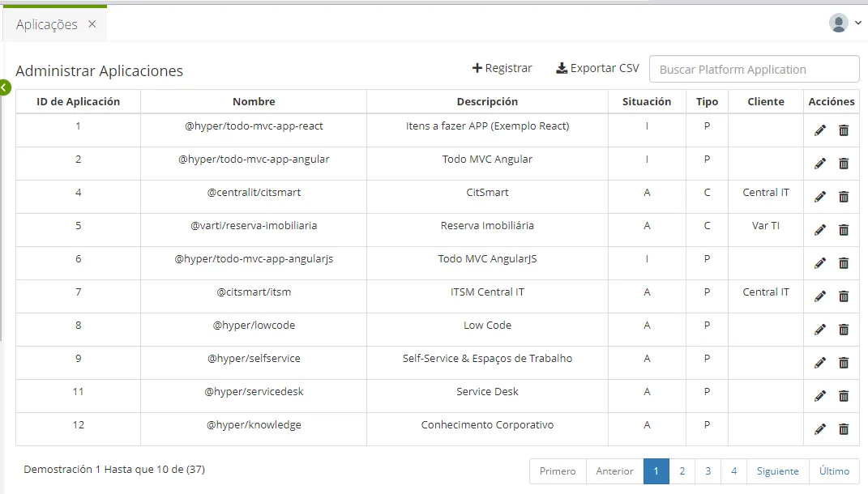Edit the @centralit/citsmart application
This screenshot has width=868, height=494.
820,197
